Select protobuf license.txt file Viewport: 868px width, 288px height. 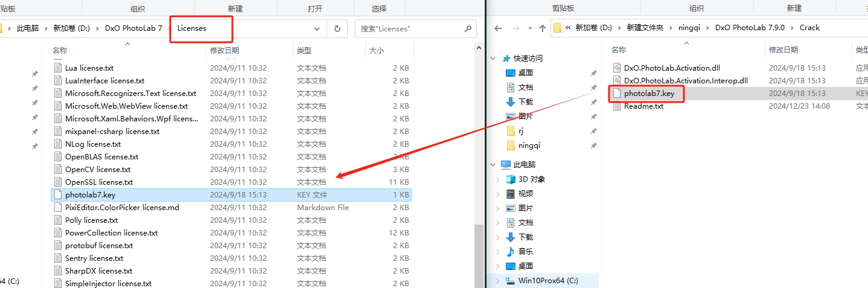coord(99,245)
